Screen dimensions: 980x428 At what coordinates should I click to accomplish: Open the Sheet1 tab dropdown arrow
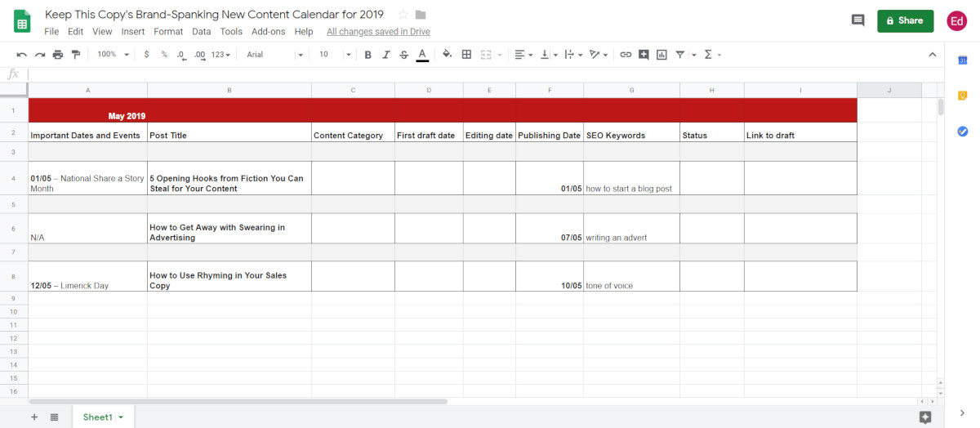coord(121,417)
